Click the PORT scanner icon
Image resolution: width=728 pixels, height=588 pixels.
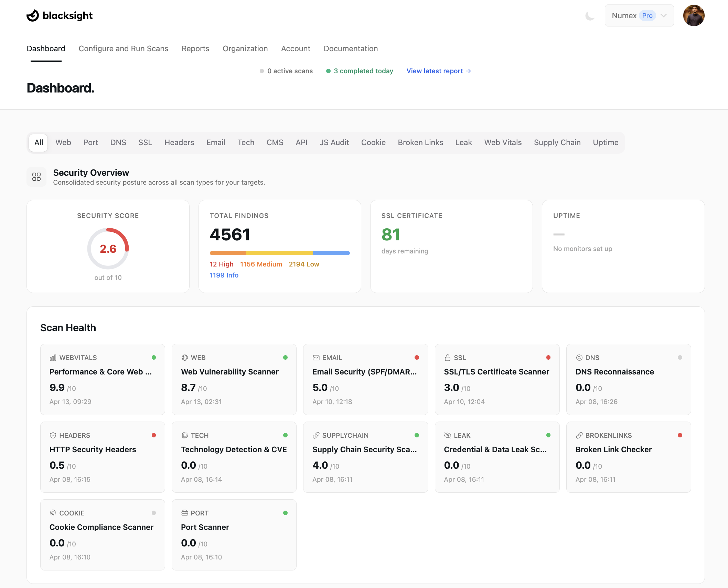pyautogui.click(x=185, y=513)
